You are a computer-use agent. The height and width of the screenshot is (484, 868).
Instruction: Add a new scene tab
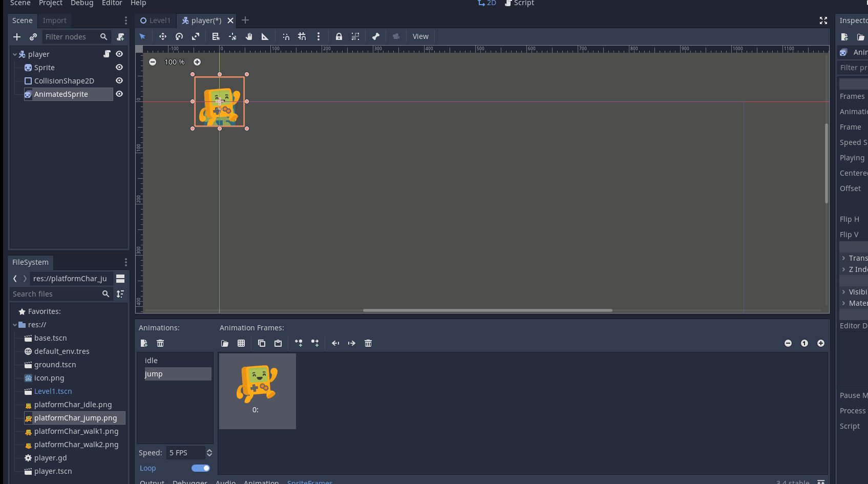click(x=245, y=20)
